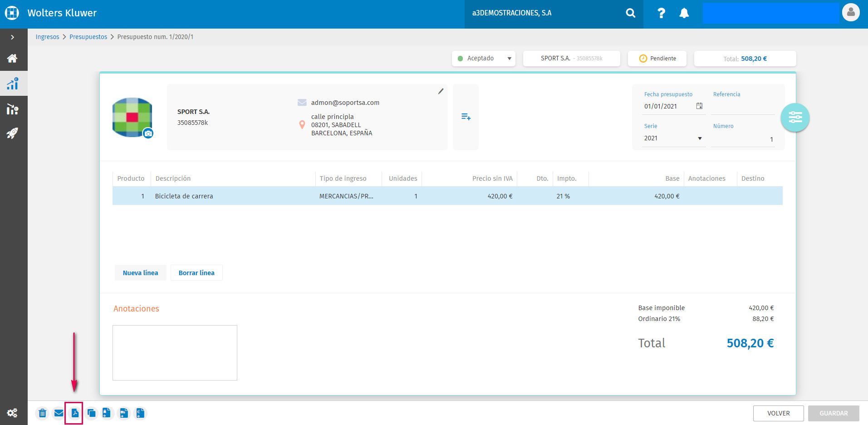The image size is (868, 425).
Task: Duplicate the budget with the copy icon
Action: (91, 413)
